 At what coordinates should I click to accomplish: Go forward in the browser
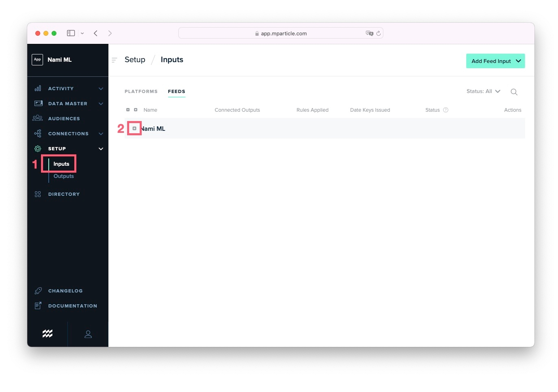coord(110,33)
